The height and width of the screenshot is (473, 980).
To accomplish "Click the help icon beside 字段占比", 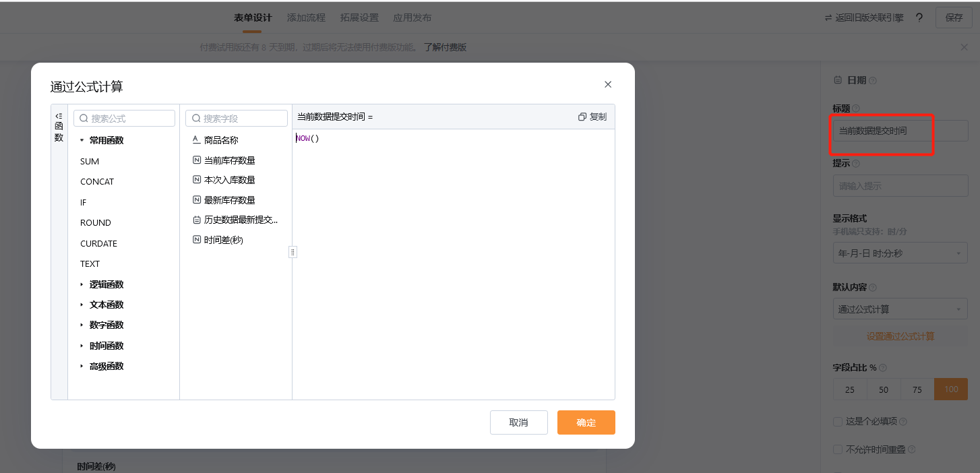I will 883,368.
